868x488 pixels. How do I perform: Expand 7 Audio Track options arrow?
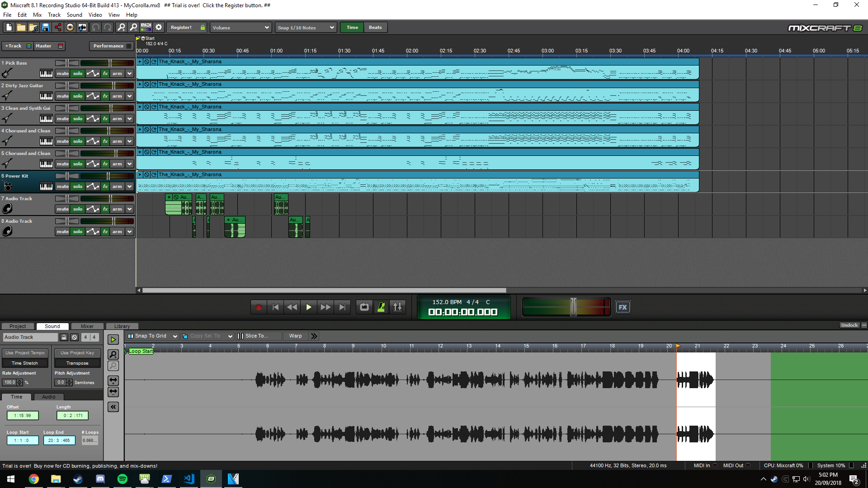130,209
